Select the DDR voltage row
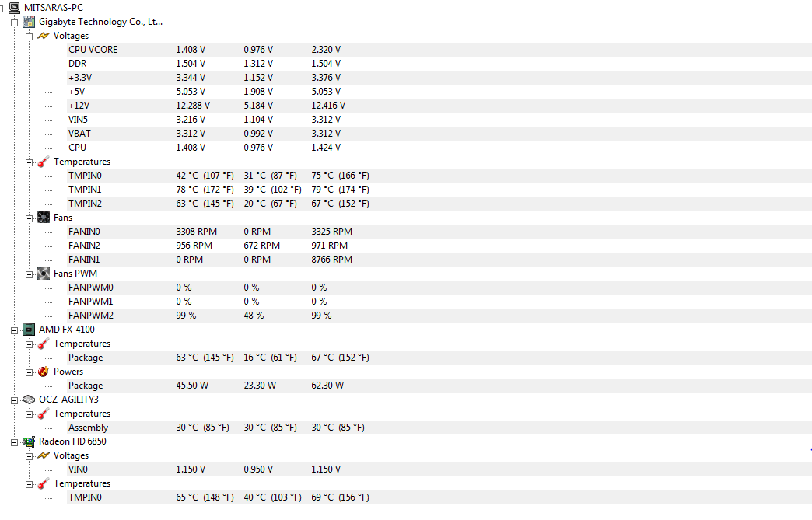812x520 pixels. pos(439,64)
